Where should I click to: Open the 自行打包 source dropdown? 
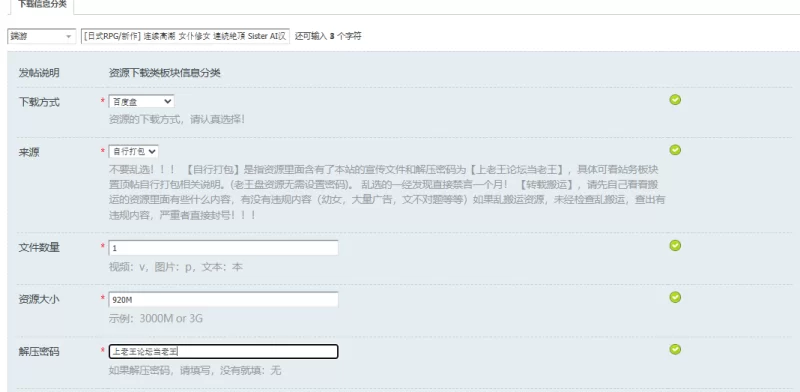pyautogui.click(x=134, y=152)
